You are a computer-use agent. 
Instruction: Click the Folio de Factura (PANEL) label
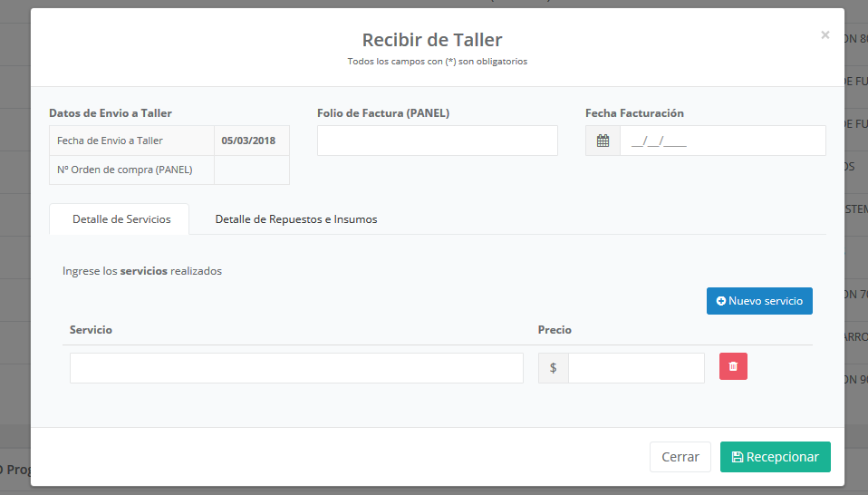point(383,113)
